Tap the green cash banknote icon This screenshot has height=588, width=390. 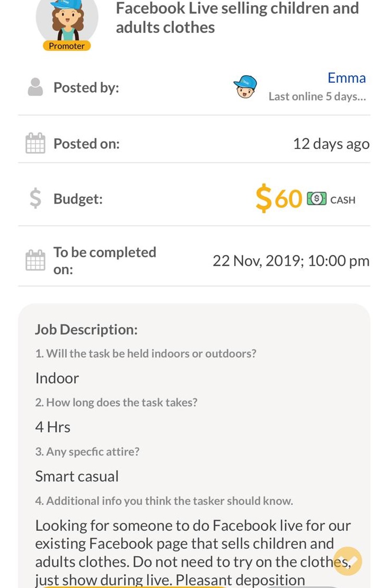coord(316,199)
